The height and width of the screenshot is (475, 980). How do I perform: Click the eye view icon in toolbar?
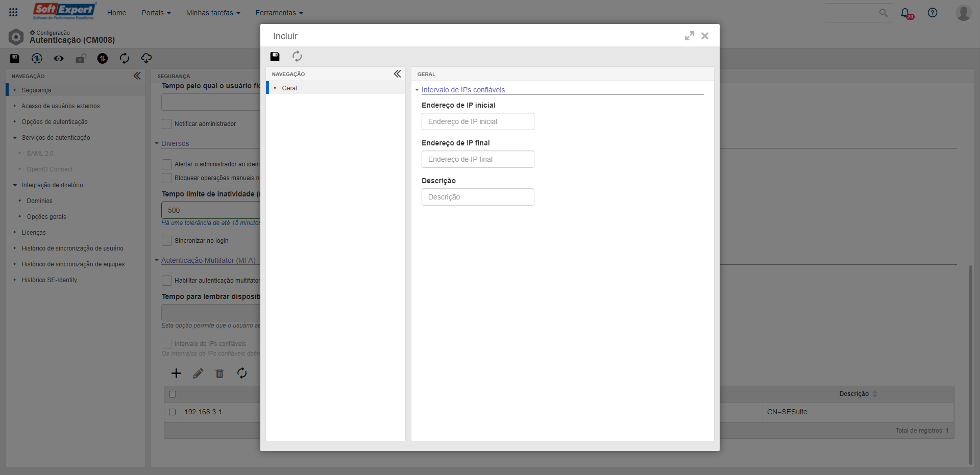click(x=59, y=59)
